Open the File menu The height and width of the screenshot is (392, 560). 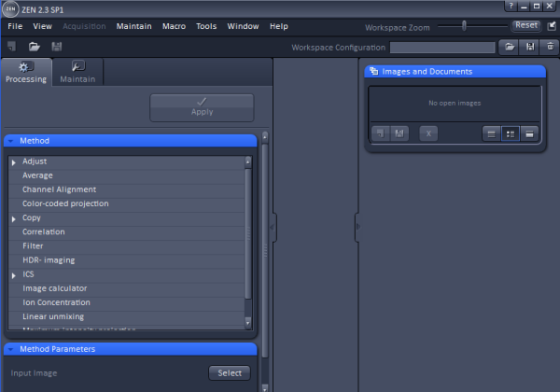(x=15, y=26)
